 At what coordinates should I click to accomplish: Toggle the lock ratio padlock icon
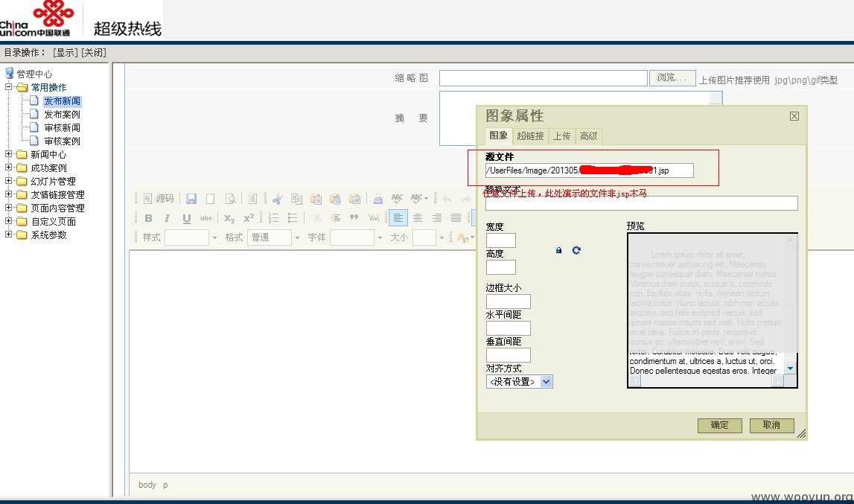point(559,250)
